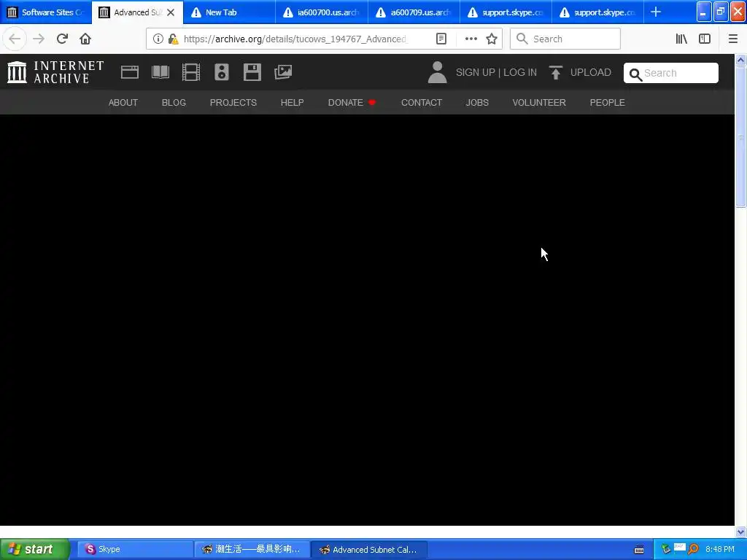Viewport: 747px width, 560px height.
Task: Click the 8:48 PM taskbar clock
Action: tap(720, 549)
